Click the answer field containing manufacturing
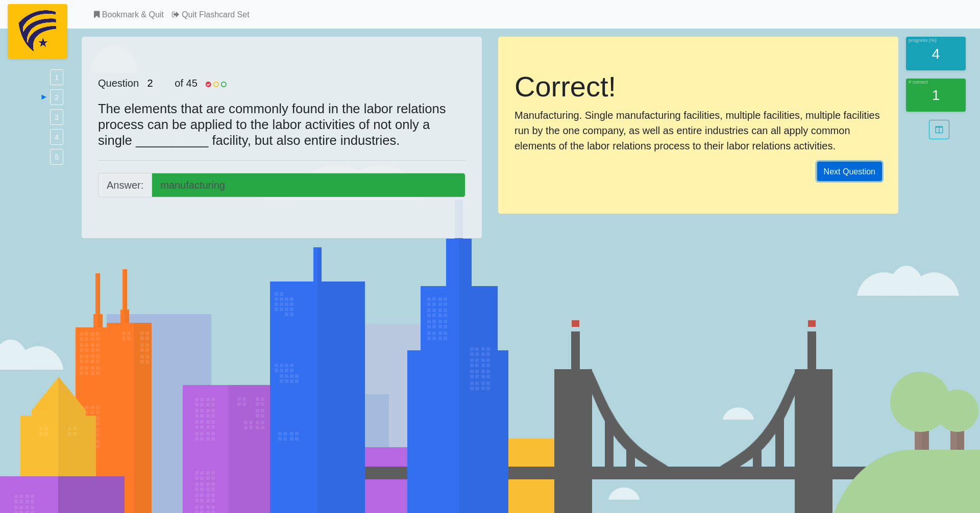980x513 pixels. coord(308,185)
